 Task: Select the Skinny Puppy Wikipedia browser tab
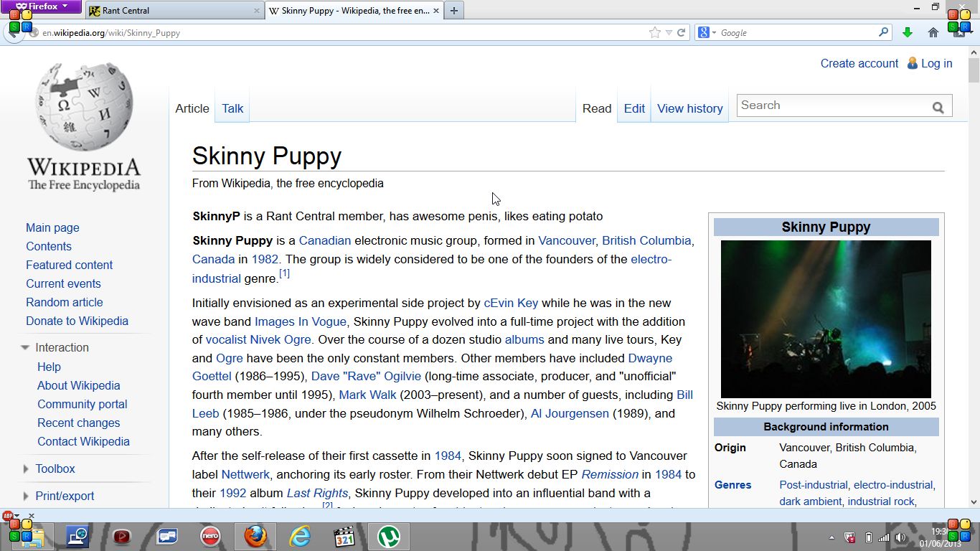click(x=354, y=11)
